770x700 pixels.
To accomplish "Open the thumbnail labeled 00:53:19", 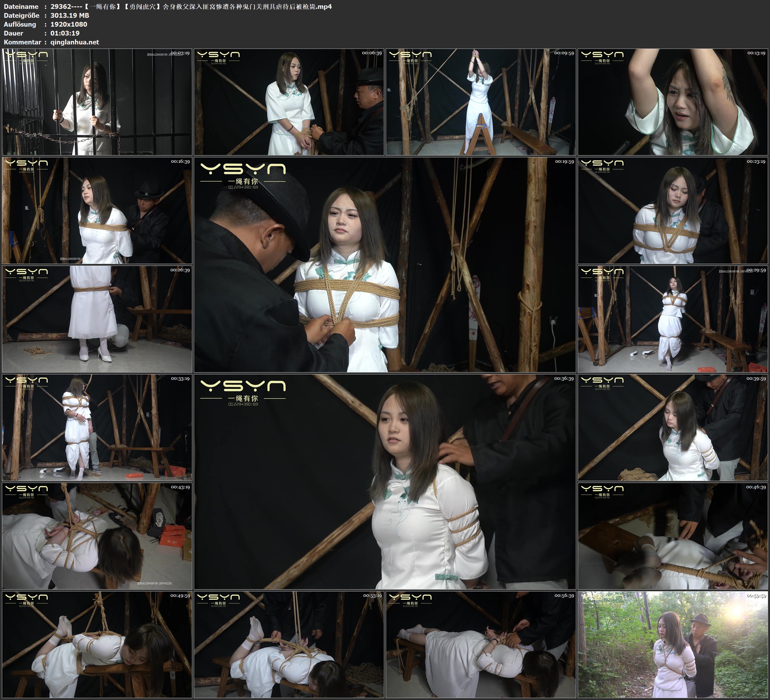I will 289,644.
